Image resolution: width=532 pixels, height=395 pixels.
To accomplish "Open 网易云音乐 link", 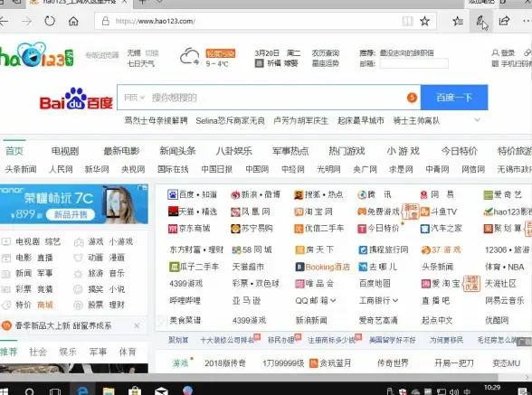I will point(505,300).
